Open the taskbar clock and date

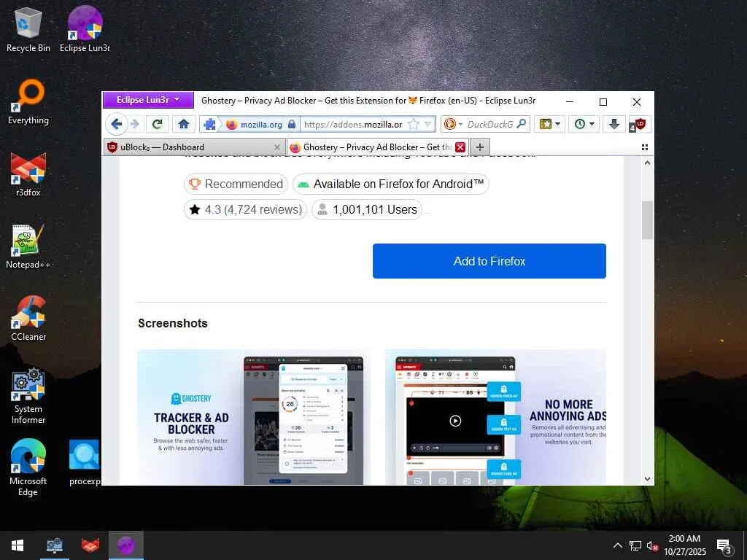(684, 545)
